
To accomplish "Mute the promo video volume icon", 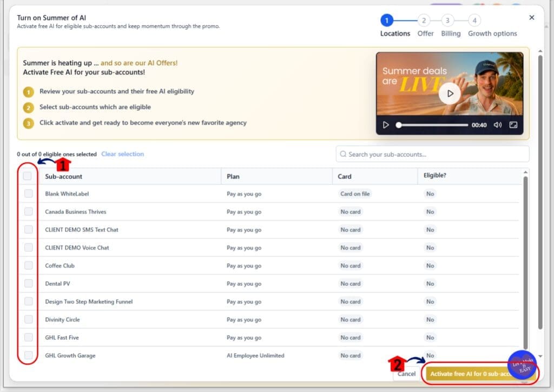I will point(498,125).
